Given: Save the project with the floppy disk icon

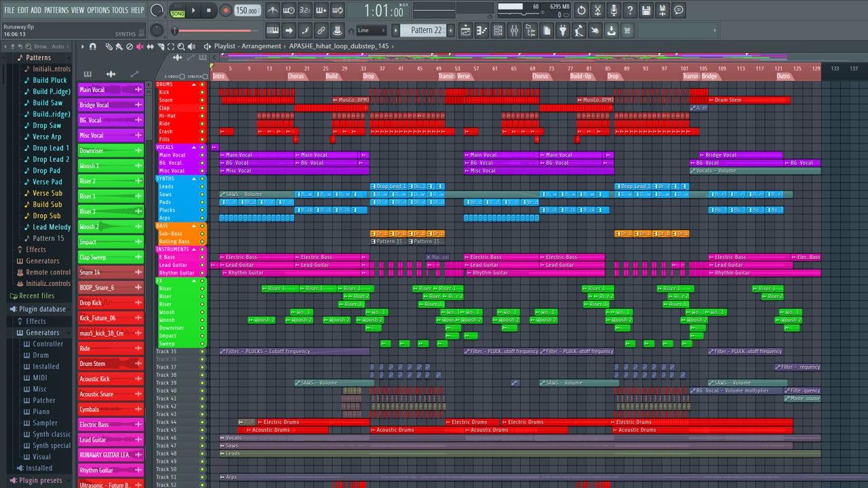Looking at the screenshot, I should (646, 10).
